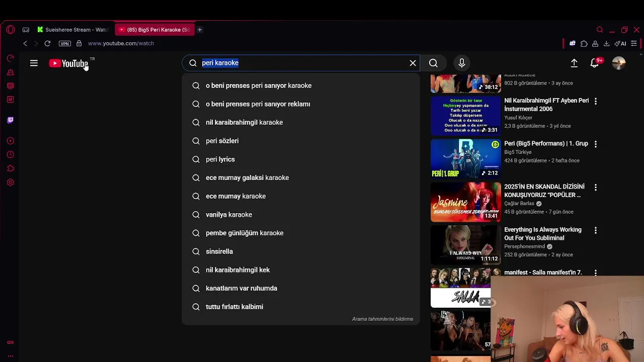Open 'Peri (Big5 Performans) | 1. Grup' video
The height and width of the screenshot is (362, 644).
click(x=546, y=144)
